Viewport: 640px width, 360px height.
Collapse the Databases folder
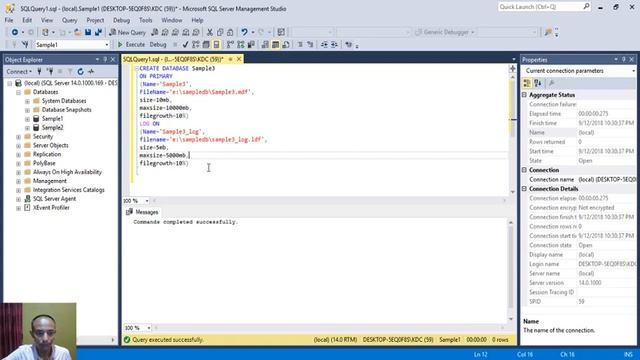tap(18, 92)
